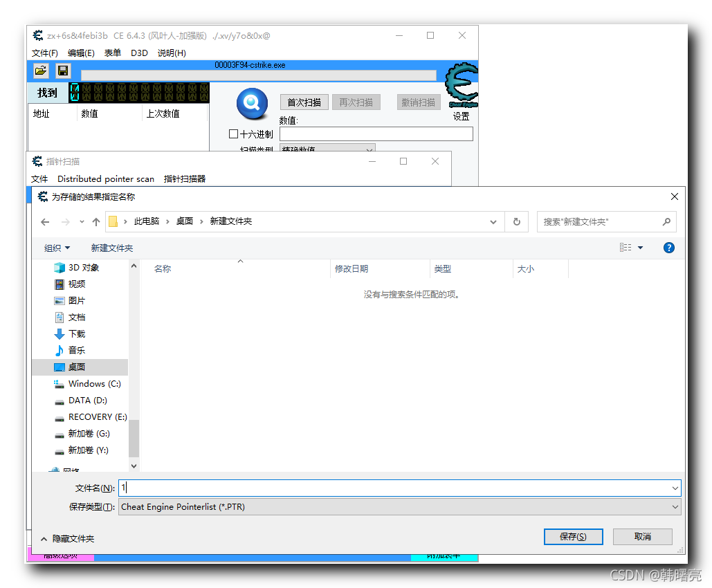Click the 首次扫描 button
The height and width of the screenshot is (588, 712).
[x=304, y=102]
